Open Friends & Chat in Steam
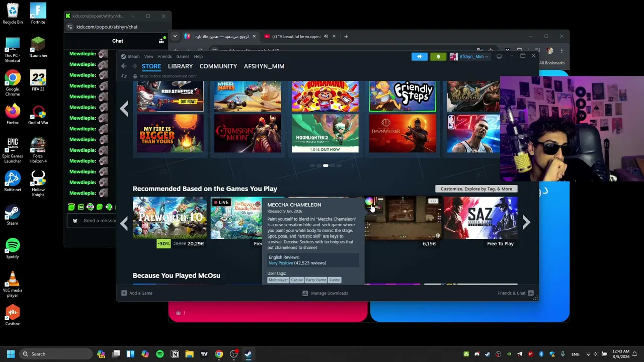Image resolution: width=644 pixels, height=362 pixels. click(516, 293)
